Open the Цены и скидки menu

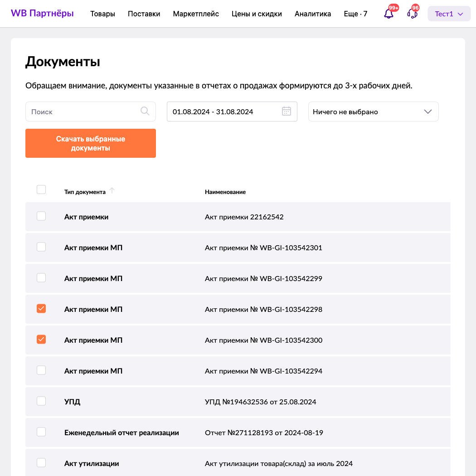[x=257, y=14]
